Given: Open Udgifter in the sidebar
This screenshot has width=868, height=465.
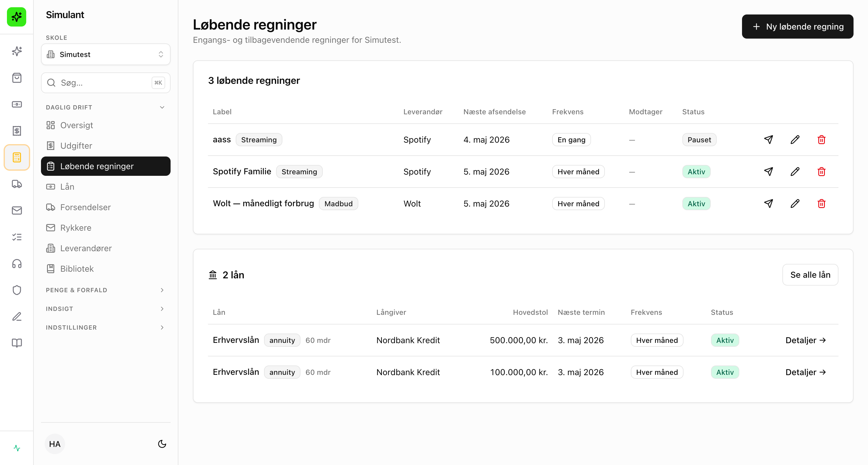Looking at the screenshot, I should (x=106, y=146).
